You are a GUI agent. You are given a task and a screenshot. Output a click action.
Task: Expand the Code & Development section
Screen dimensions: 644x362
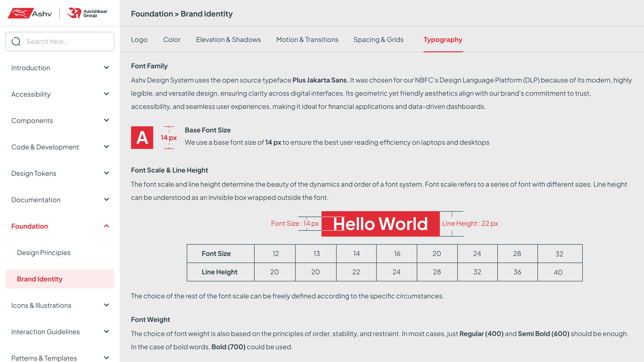(x=107, y=147)
